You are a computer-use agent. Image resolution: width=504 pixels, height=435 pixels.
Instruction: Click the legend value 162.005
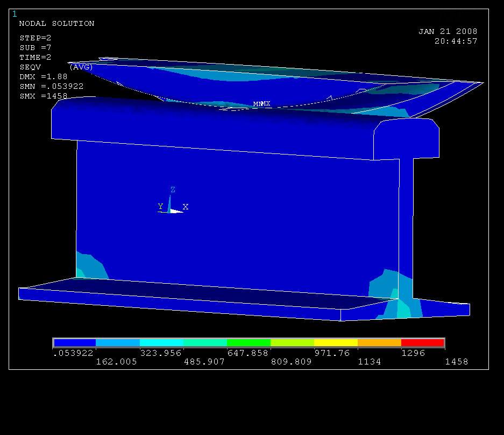(116, 362)
